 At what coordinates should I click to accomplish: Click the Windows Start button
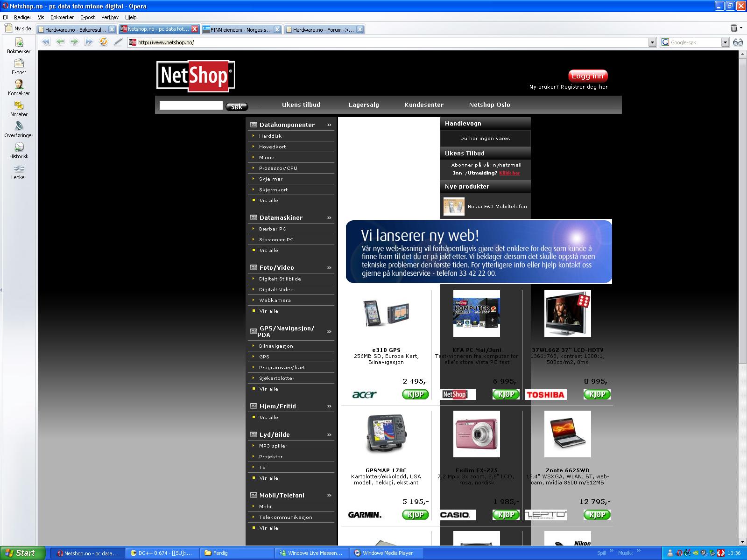click(x=23, y=553)
